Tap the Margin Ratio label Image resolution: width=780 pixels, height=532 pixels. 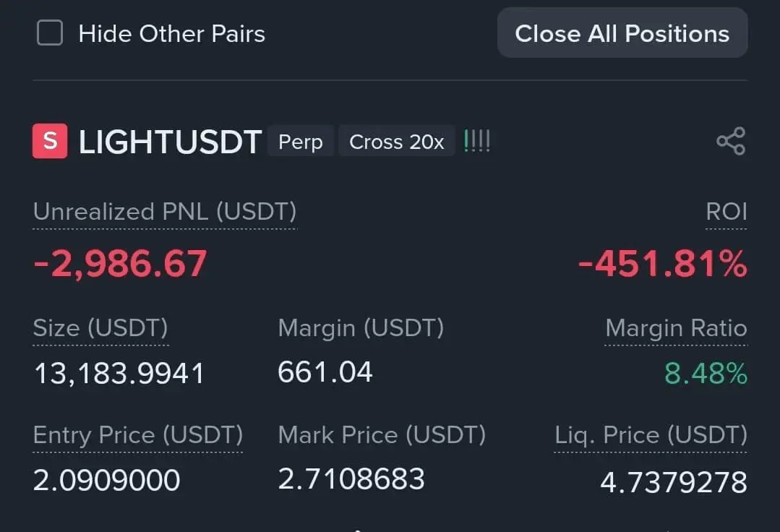pos(676,328)
